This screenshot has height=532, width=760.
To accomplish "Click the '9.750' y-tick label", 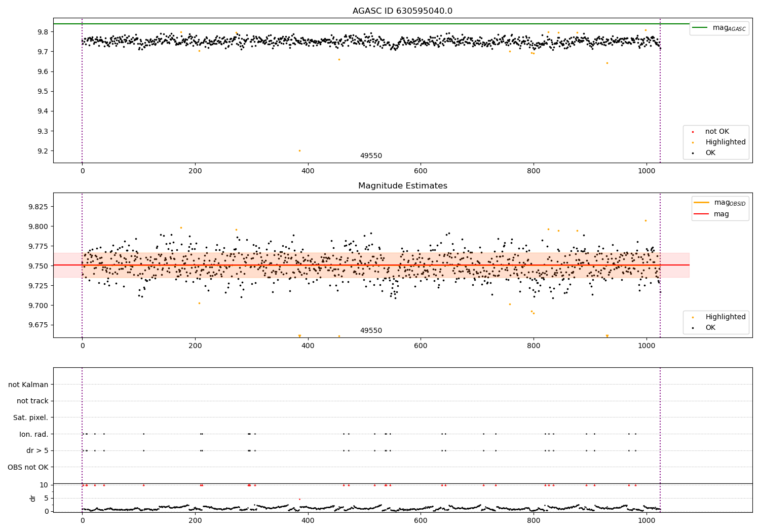I will coord(39,266).
